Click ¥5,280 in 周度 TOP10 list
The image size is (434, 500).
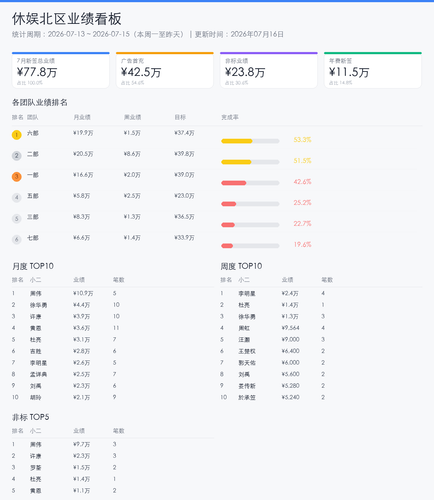point(291,386)
